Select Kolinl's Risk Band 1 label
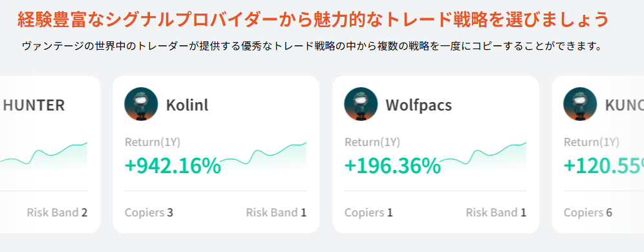 (276, 213)
